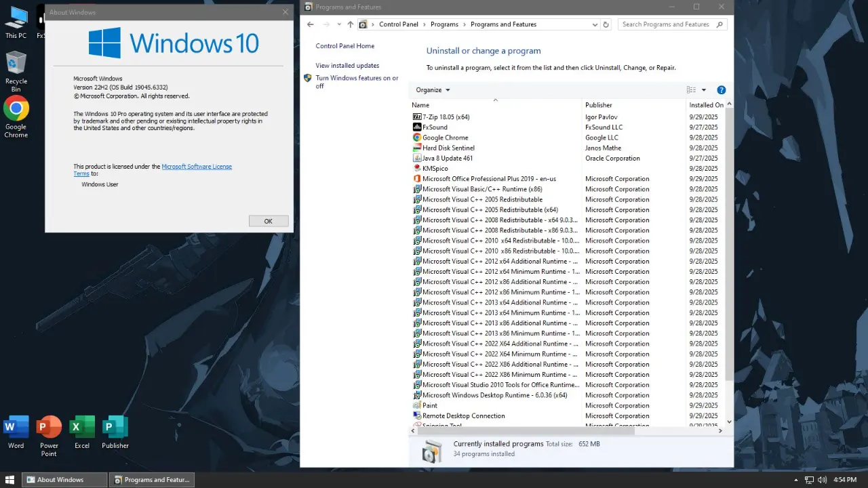Click the Microsoft Office Professional Plus icon

pyautogui.click(x=417, y=179)
